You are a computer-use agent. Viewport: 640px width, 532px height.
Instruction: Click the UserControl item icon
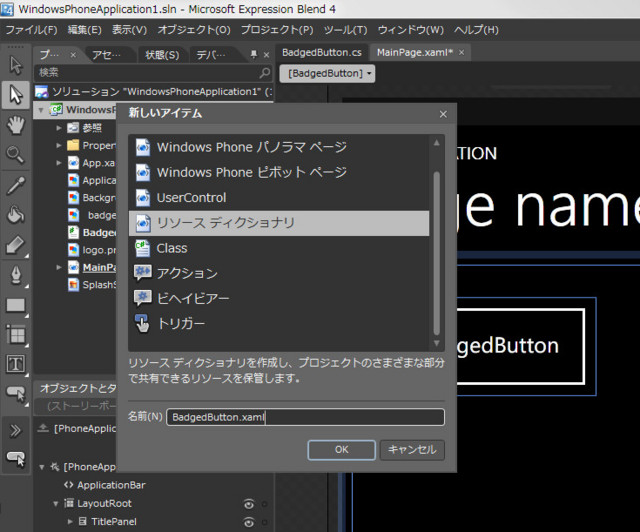click(x=143, y=198)
